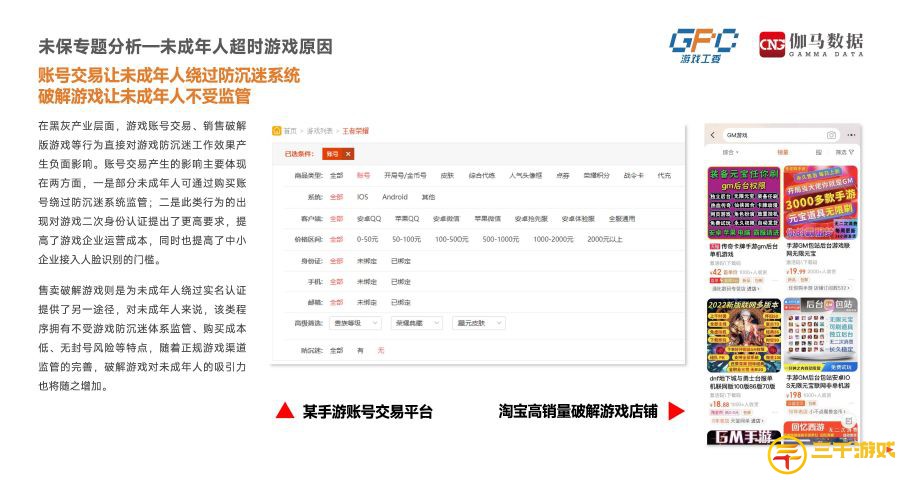The height and width of the screenshot is (480, 901).
Task: Choose Android under 系统
Action: (x=395, y=197)
